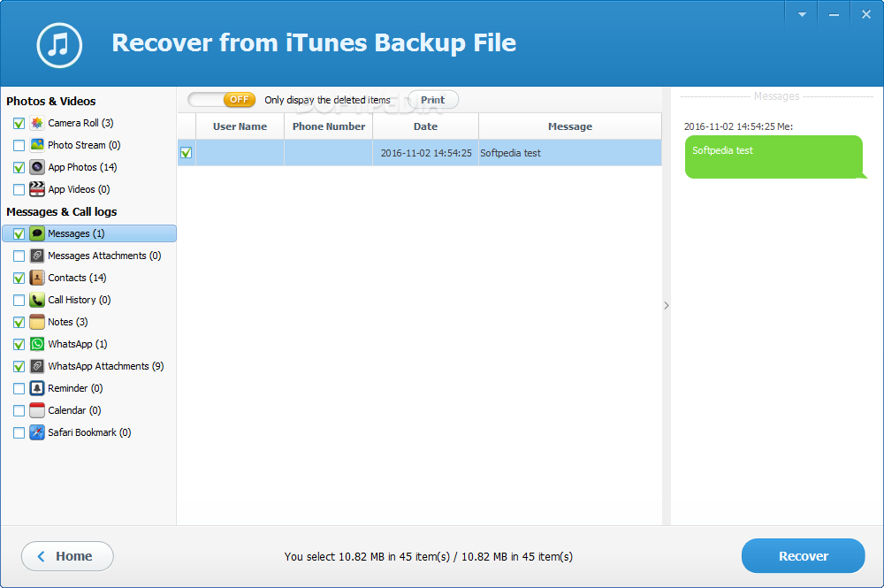Click the Messages speech bubble icon

[36, 233]
